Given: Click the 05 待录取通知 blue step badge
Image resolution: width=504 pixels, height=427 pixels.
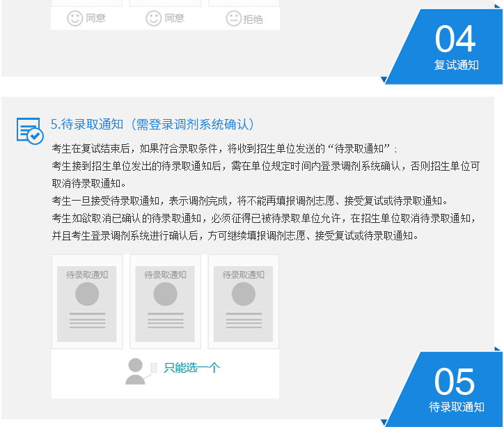Looking at the screenshot, I should [x=445, y=389].
